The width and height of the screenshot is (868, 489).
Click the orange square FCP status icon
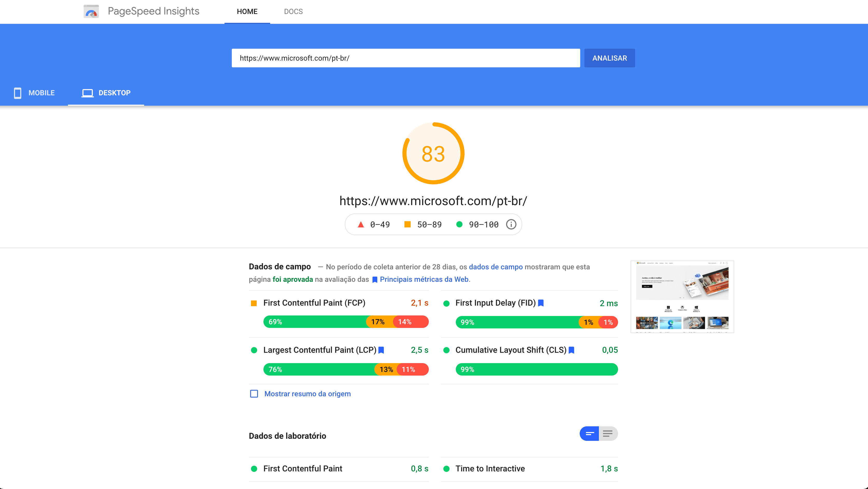click(254, 303)
